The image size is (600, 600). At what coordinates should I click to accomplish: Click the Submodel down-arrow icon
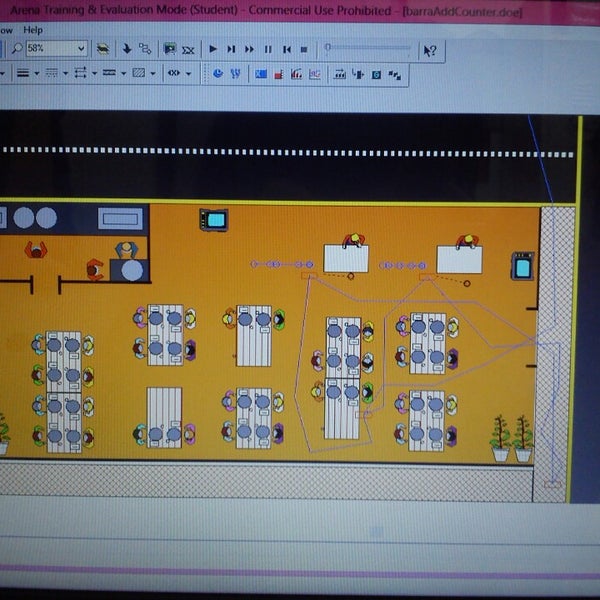click(127, 49)
